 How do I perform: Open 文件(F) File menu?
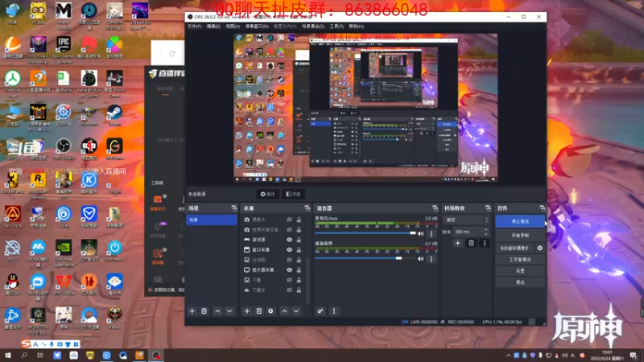194,27
